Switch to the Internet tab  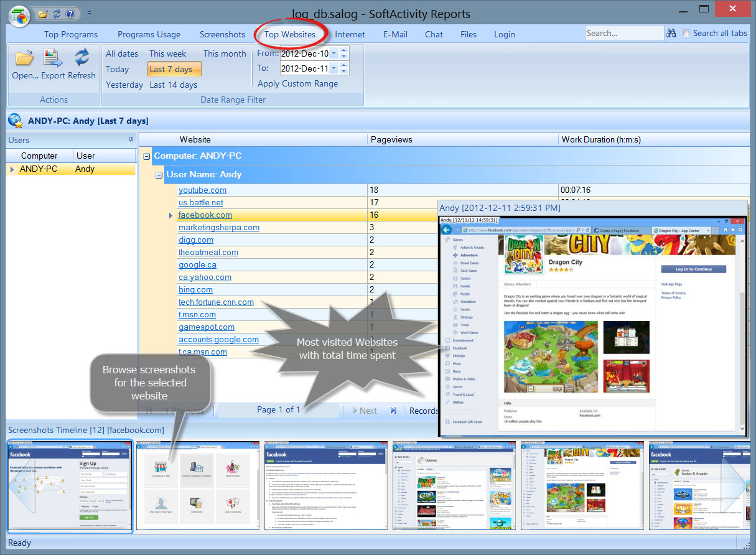350,34
